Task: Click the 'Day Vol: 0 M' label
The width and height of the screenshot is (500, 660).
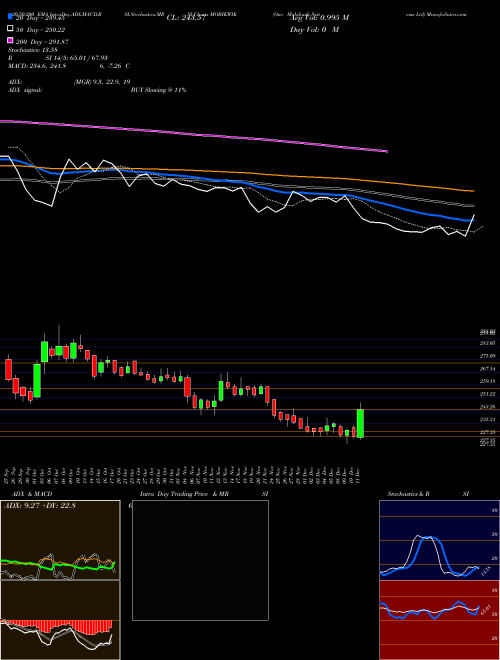Action: tap(314, 30)
